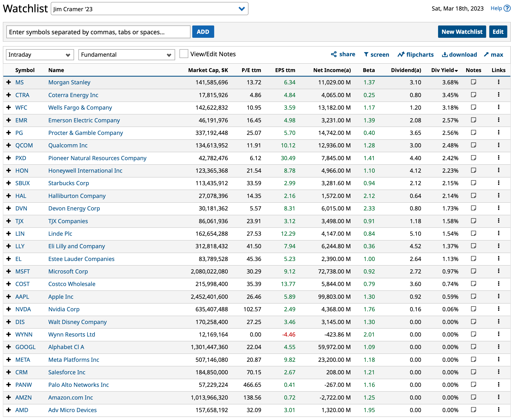Sort by Net Income(a) column header
Image resolution: width=511 pixels, height=420 pixels.
coord(332,70)
